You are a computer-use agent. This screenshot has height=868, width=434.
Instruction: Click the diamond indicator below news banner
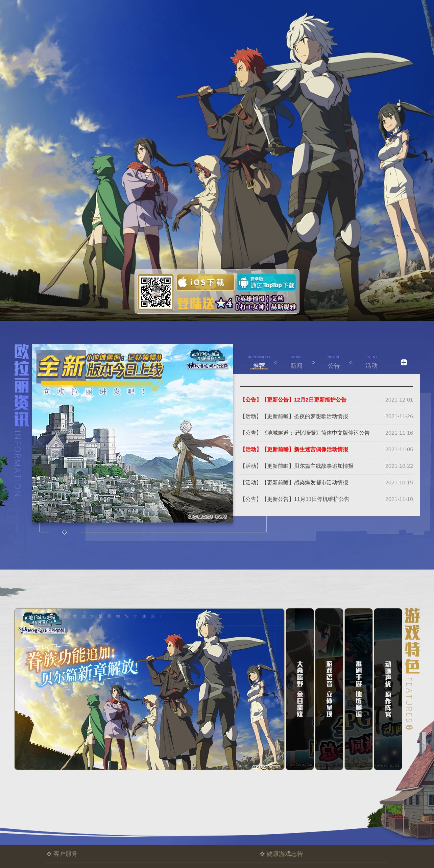point(65,532)
